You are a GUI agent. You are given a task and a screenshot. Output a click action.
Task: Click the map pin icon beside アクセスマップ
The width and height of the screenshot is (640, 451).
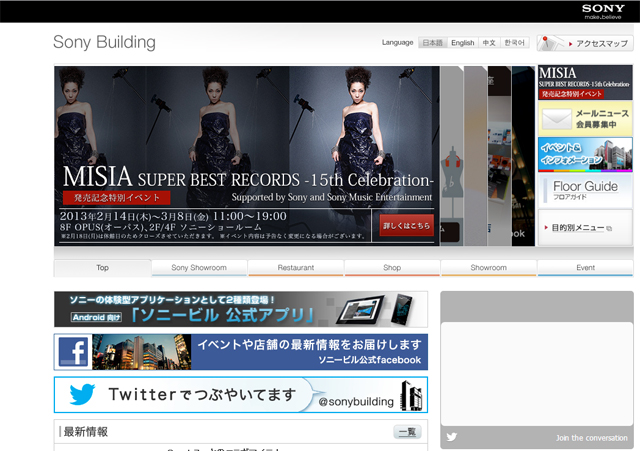547,43
